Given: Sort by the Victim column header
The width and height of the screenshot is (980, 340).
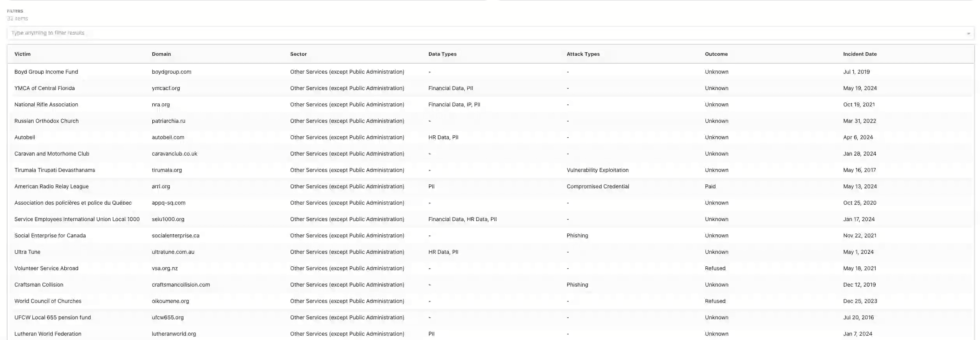Looking at the screenshot, I should tap(23, 54).
